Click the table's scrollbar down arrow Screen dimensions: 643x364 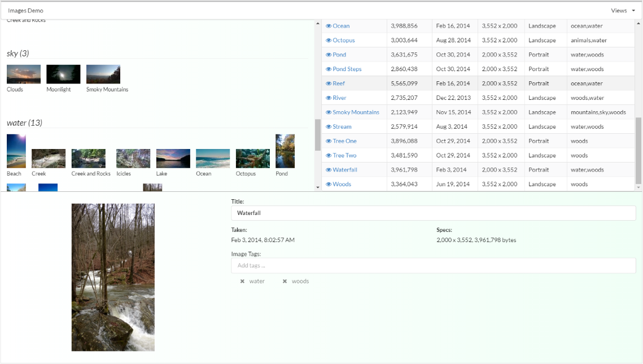click(638, 187)
